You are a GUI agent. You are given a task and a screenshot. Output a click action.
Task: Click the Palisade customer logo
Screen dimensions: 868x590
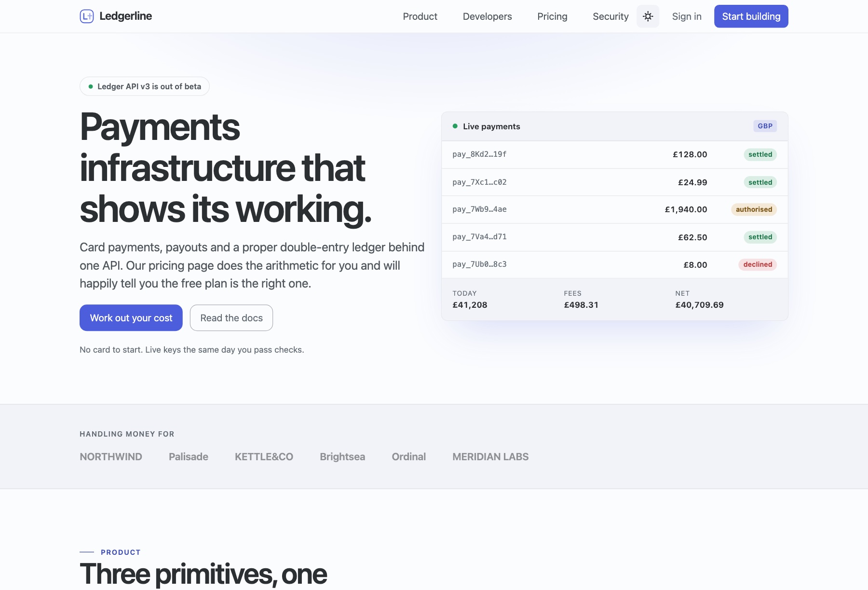(x=189, y=457)
